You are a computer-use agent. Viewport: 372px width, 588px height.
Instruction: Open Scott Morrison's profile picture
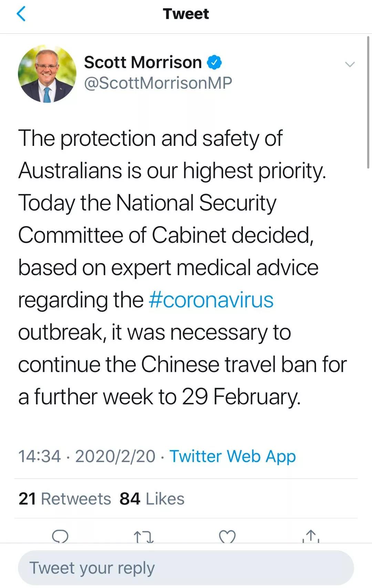click(x=47, y=74)
